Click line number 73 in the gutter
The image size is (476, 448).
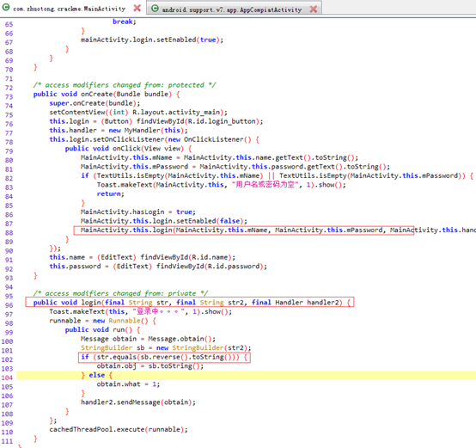coord(9,96)
